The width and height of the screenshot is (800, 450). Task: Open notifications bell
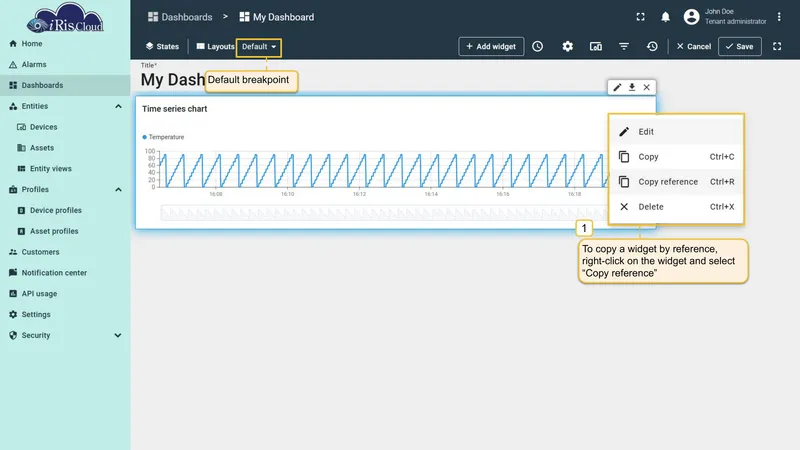(665, 17)
